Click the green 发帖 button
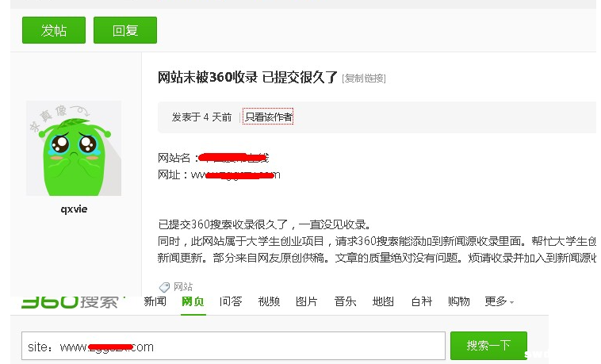 pyautogui.click(x=53, y=30)
